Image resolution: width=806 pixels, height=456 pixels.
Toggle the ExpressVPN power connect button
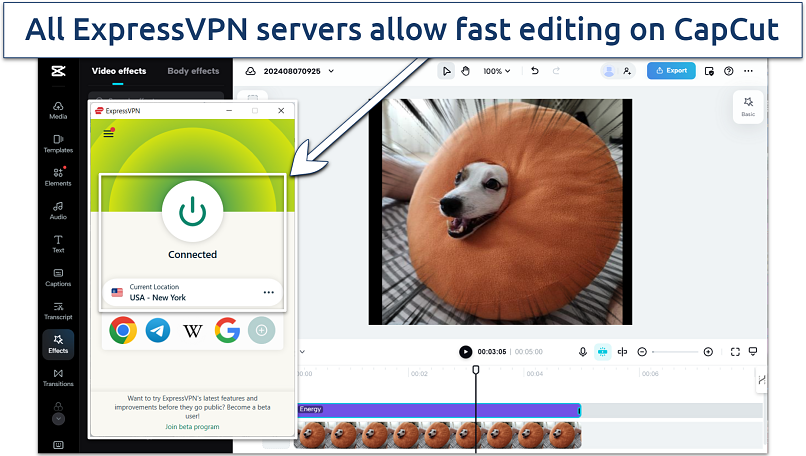coord(192,211)
